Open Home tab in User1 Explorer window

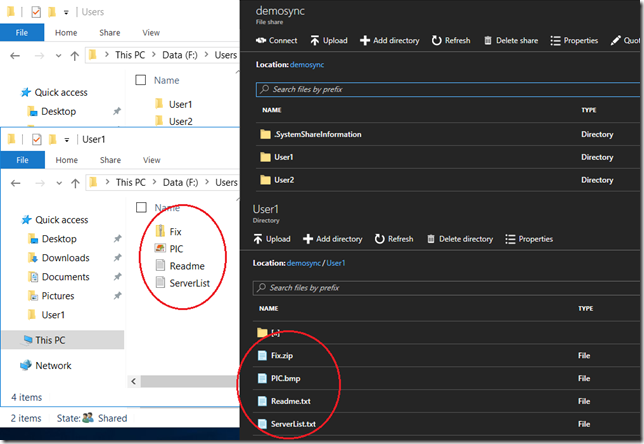[67, 160]
